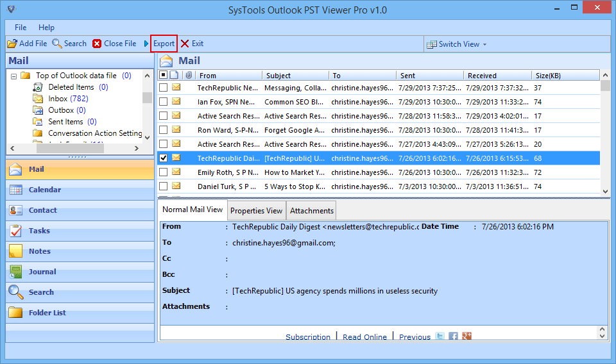
Task: Sort by the Received column header
Action: (497, 76)
